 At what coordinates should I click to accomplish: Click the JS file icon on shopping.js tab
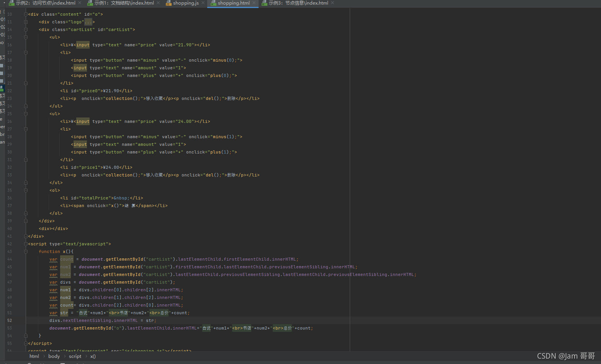169,3
